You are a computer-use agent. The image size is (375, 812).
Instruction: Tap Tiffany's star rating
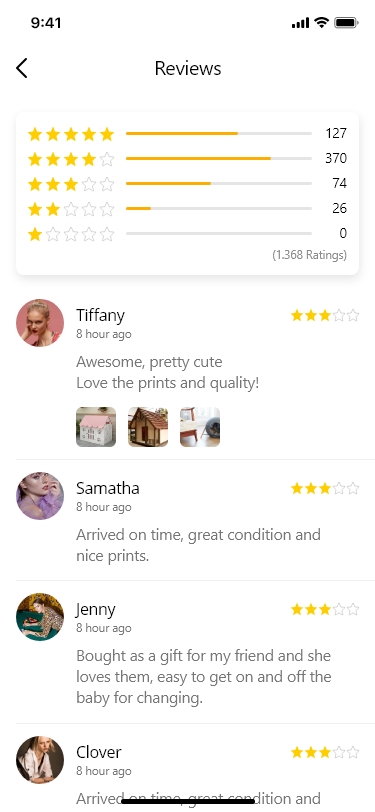(325, 315)
